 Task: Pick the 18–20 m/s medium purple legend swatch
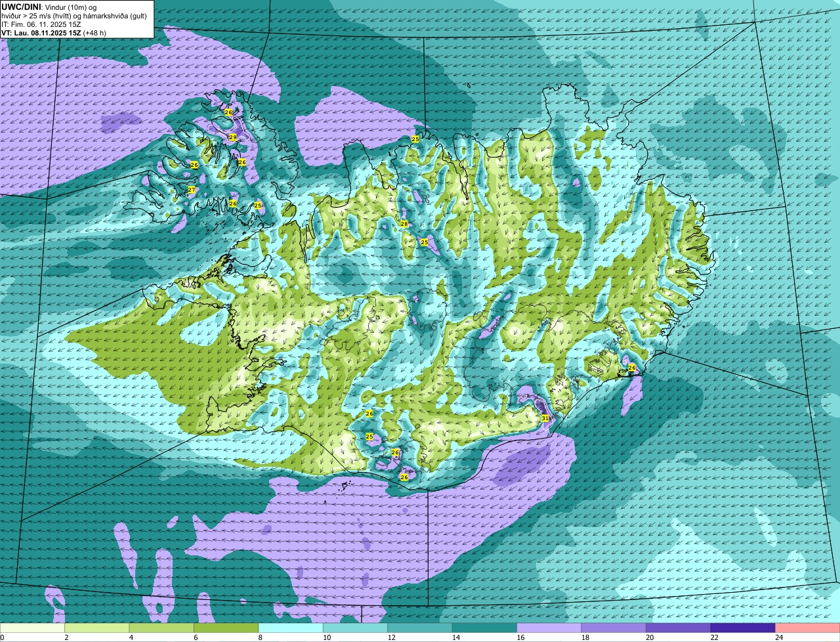pos(615,628)
